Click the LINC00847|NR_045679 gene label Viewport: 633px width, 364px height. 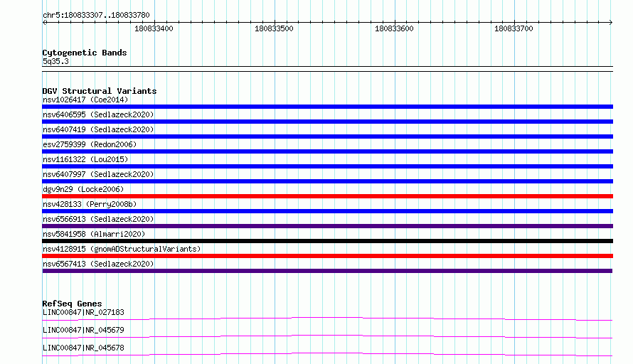83,330
